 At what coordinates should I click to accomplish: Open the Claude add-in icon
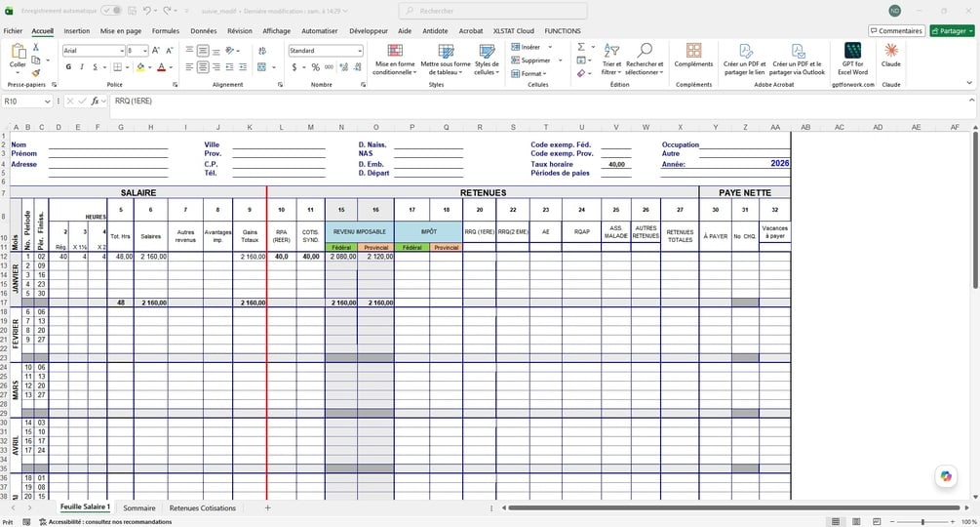click(890, 51)
